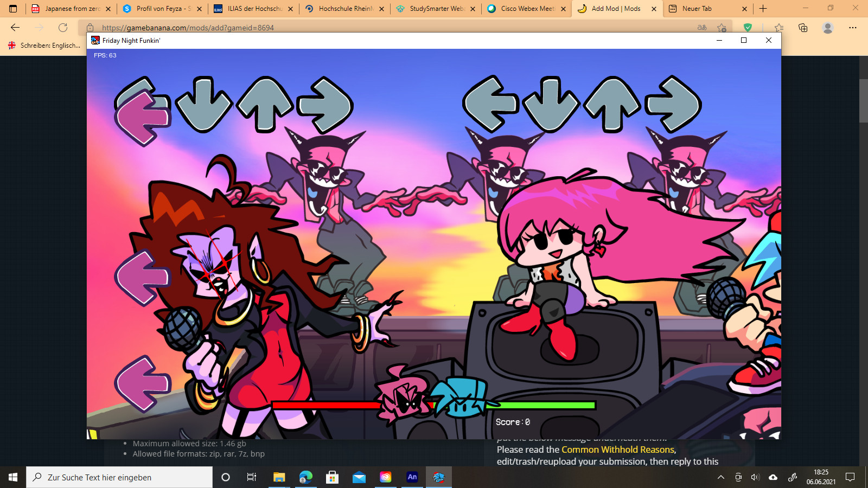Click the speaker volume icon in tray
Viewport: 868px width, 488px height.
[x=755, y=477]
